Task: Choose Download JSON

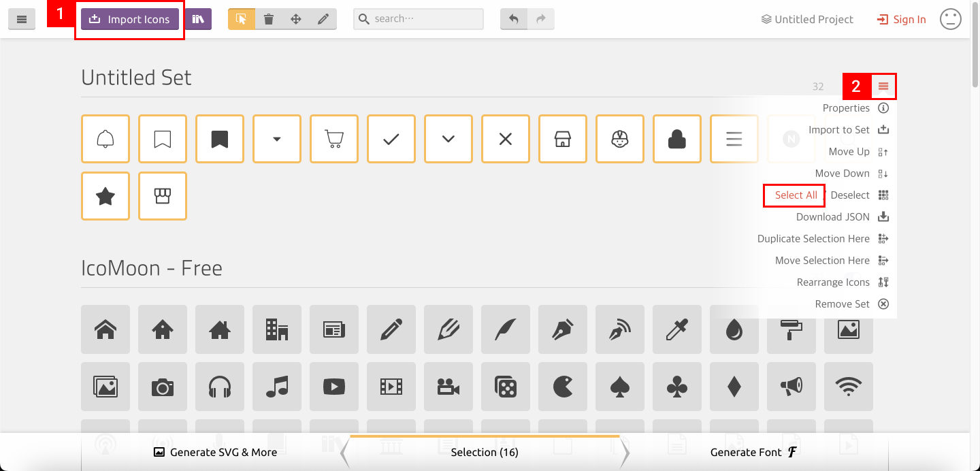Action: point(843,217)
